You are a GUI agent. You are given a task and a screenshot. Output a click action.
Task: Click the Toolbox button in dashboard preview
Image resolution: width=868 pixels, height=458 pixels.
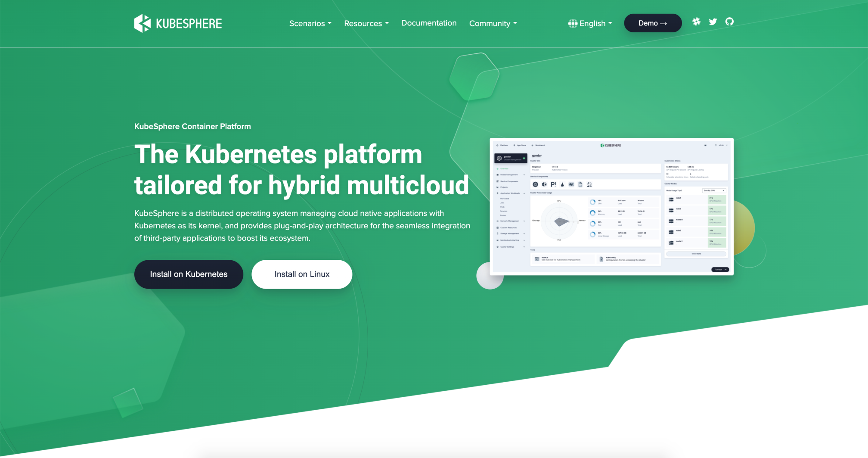pyautogui.click(x=720, y=270)
